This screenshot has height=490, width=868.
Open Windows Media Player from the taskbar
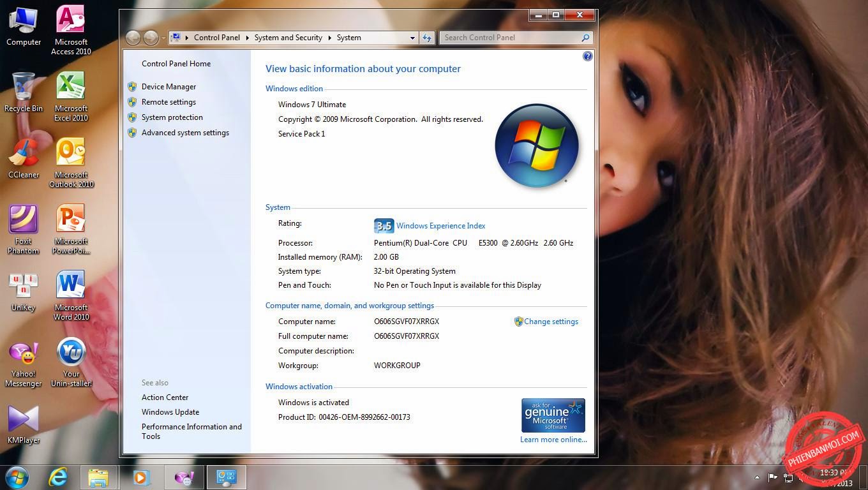142,477
